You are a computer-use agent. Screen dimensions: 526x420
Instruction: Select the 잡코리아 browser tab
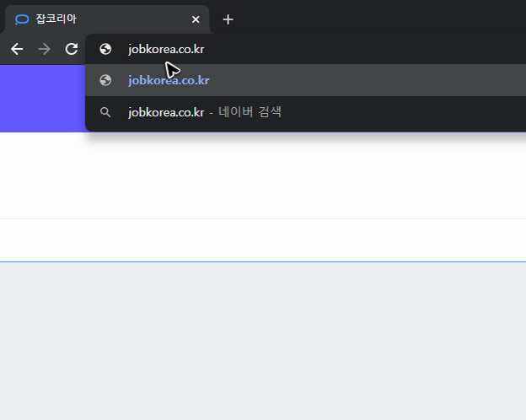coord(107,19)
